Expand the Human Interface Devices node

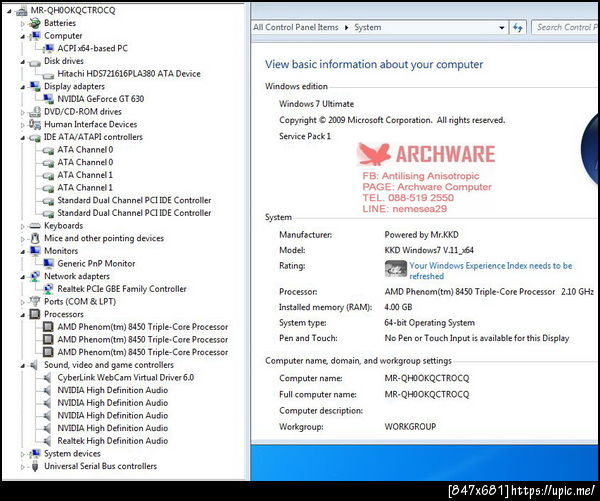23,125
